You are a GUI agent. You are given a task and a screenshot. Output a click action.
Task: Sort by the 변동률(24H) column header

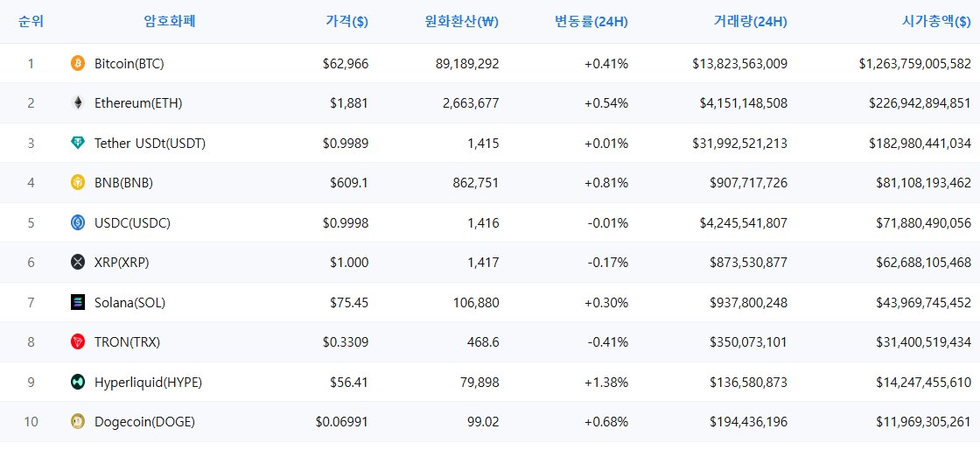591,22
